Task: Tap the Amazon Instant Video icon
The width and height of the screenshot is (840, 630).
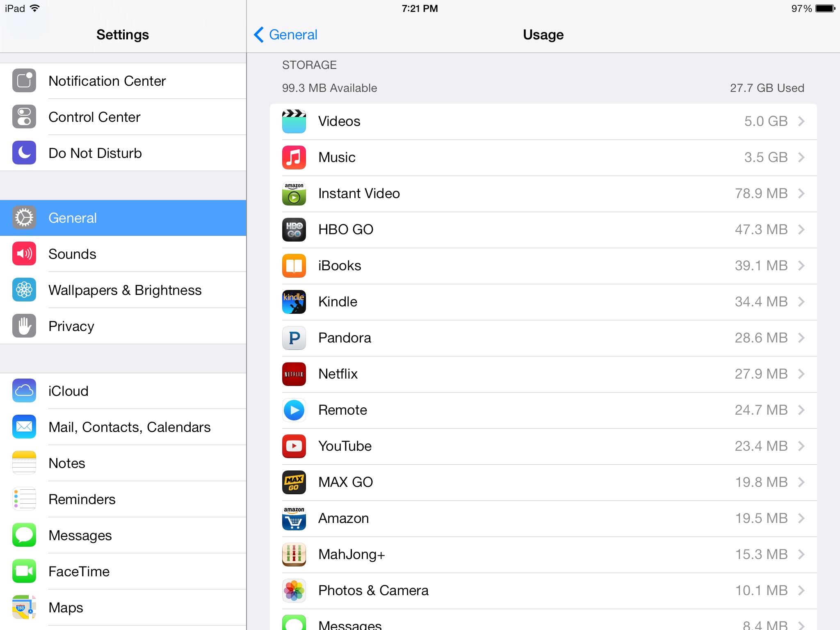Action: pos(294,194)
